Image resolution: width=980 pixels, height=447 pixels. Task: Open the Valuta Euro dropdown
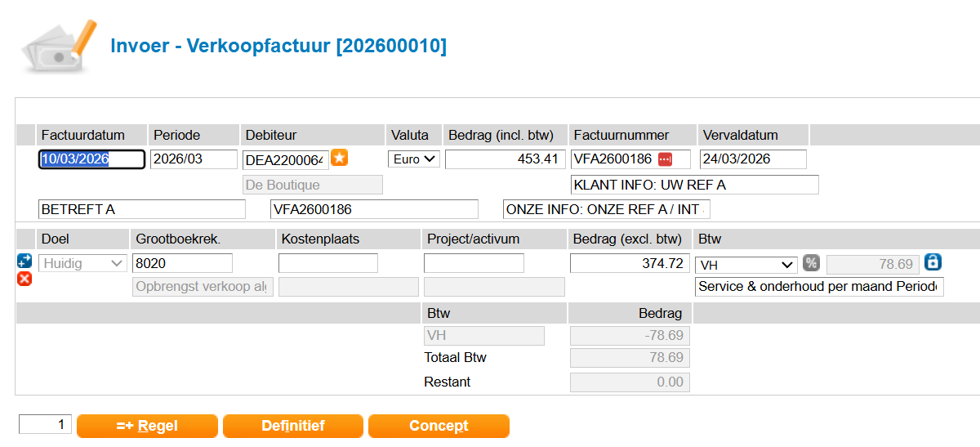pyautogui.click(x=414, y=159)
